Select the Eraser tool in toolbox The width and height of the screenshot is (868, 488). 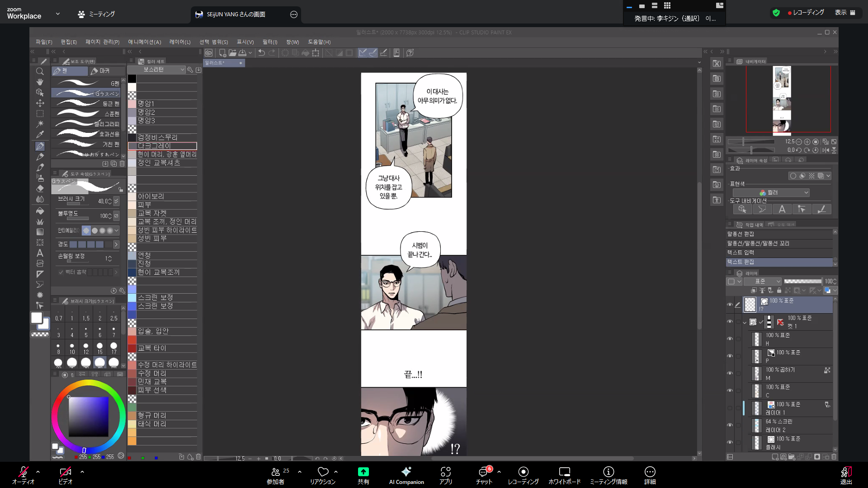point(40,188)
